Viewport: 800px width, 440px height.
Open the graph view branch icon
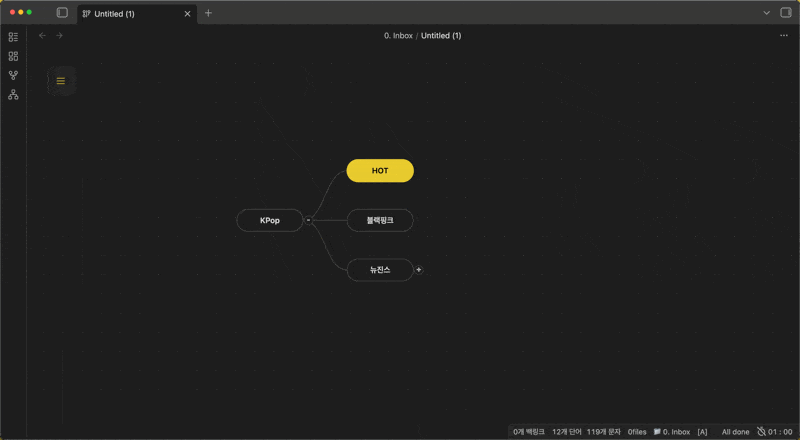click(x=13, y=76)
